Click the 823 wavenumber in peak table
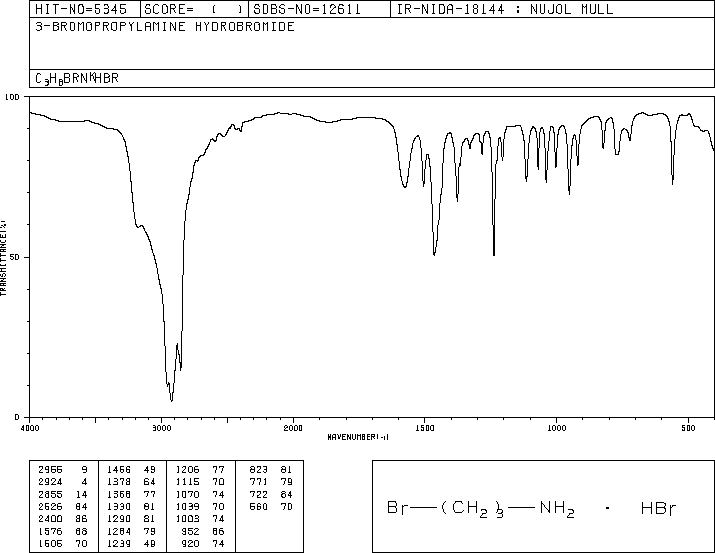715x553 pixels. (x=259, y=470)
